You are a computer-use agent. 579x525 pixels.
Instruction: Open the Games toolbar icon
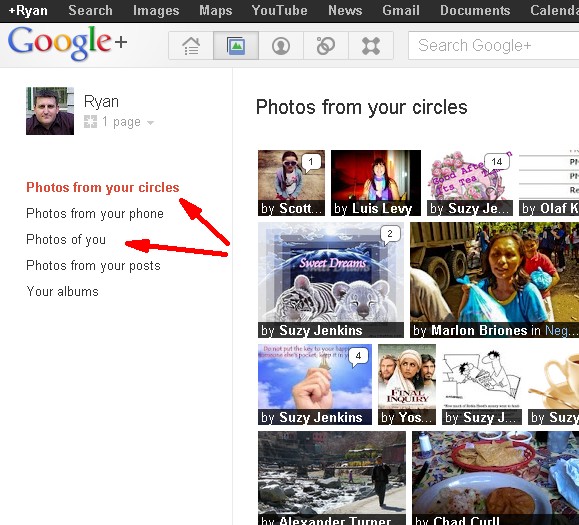371,46
